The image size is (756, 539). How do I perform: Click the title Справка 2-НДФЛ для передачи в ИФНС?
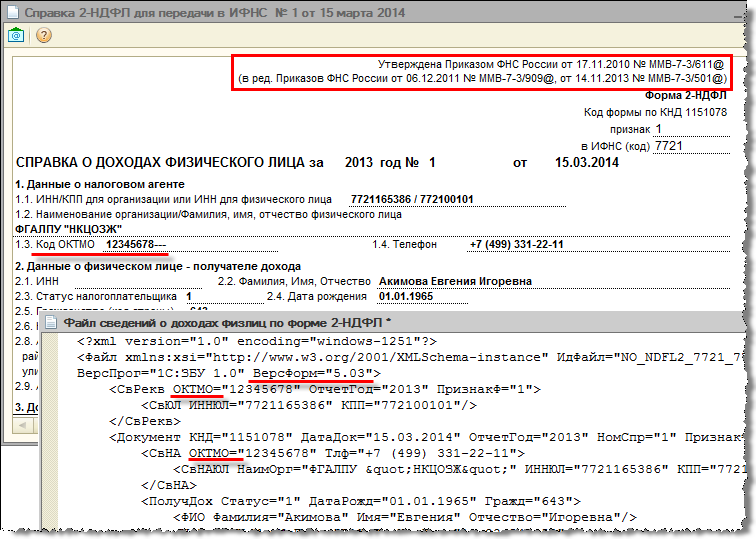[x=215, y=13]
